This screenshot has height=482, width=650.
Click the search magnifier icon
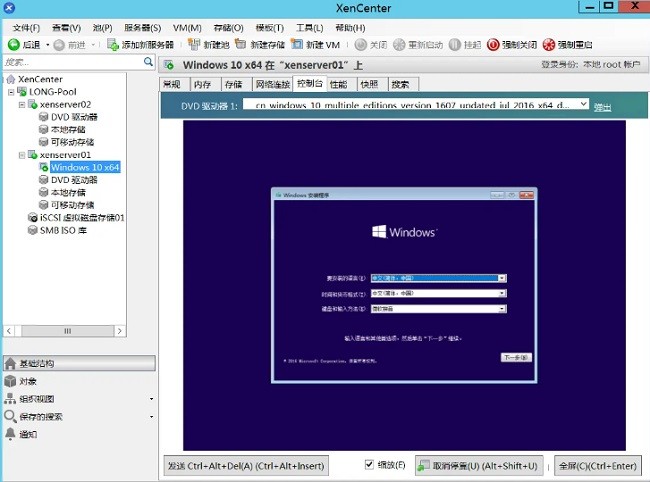148,62
